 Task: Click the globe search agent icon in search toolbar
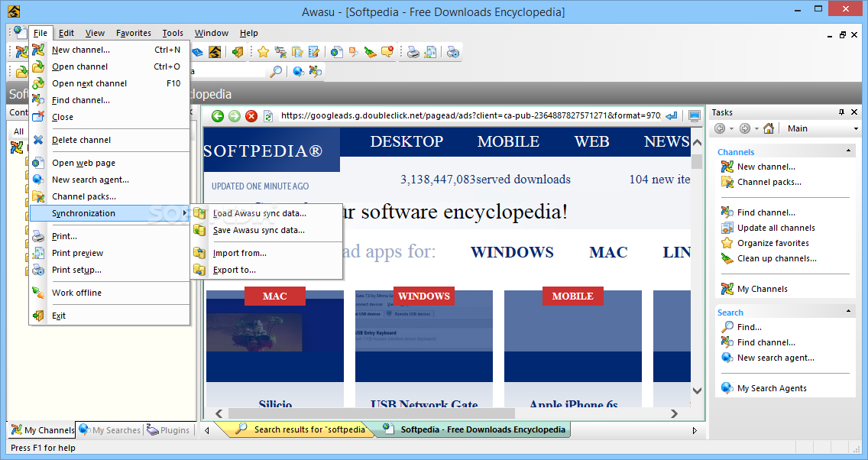[x=298, y=71]
